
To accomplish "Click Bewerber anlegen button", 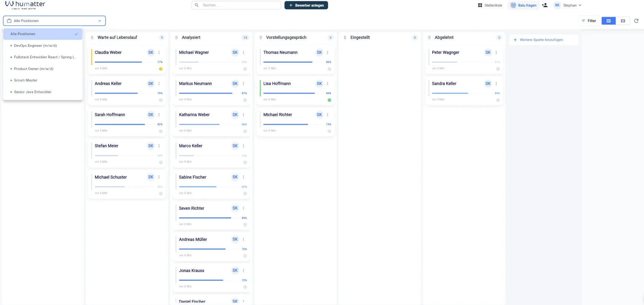I will point(306,5).
